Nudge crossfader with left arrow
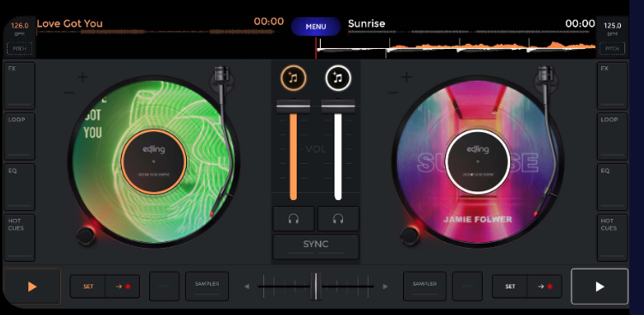 pyautogui.click(x=246, y=286)
